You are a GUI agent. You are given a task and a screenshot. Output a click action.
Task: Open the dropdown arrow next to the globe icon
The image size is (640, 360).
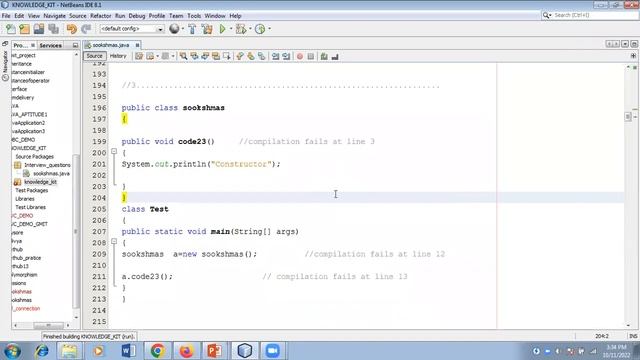point(182,29)
